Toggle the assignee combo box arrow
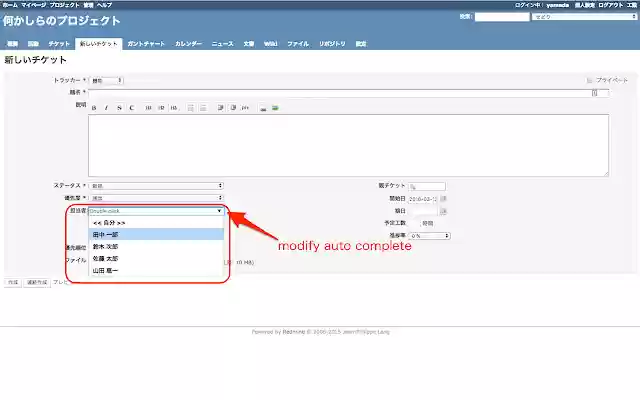This screenshot has width=640, height=400. click(x=220, y=211)
